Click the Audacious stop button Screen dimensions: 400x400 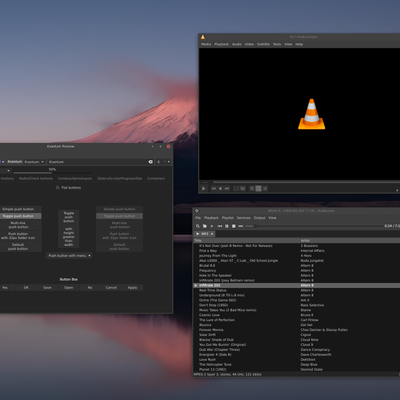[234, 226]
